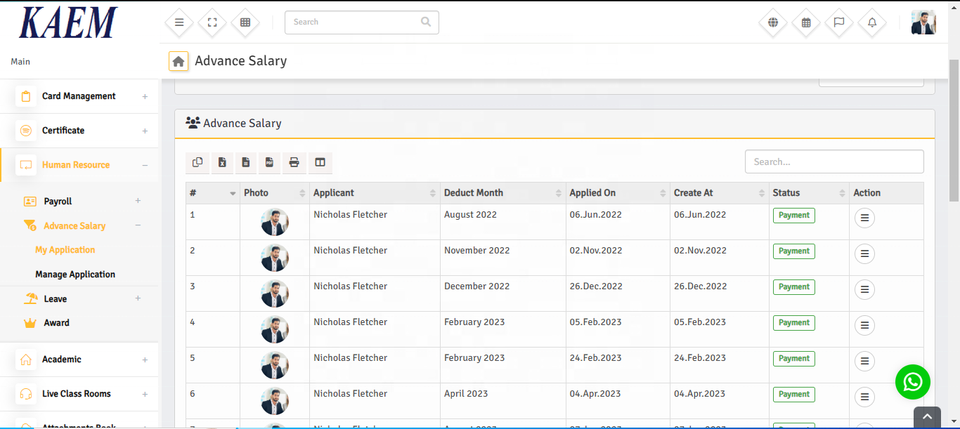Expand the Payroll submenu

coord(138,201)
